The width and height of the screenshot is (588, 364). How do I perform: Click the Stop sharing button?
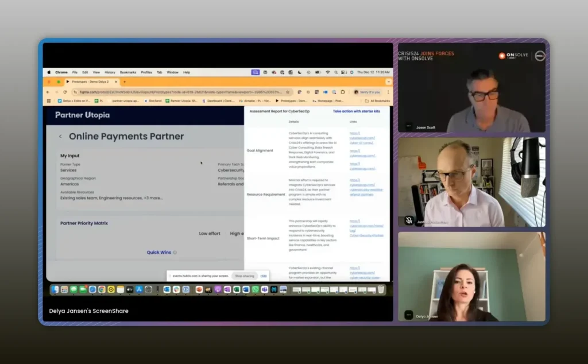[x=244, y=276]
